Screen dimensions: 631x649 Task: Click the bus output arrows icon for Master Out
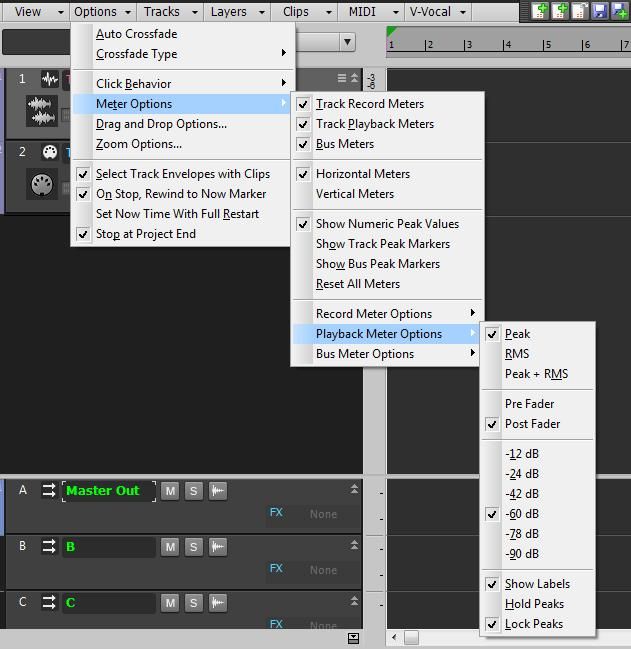[49, 491]
